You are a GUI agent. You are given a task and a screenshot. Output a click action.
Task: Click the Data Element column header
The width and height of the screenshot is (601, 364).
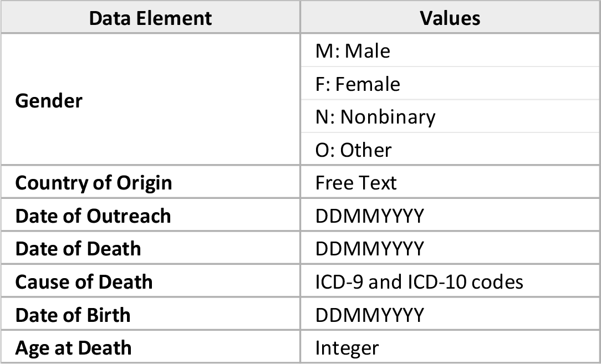pyautogui.click(x=150, y=18)
